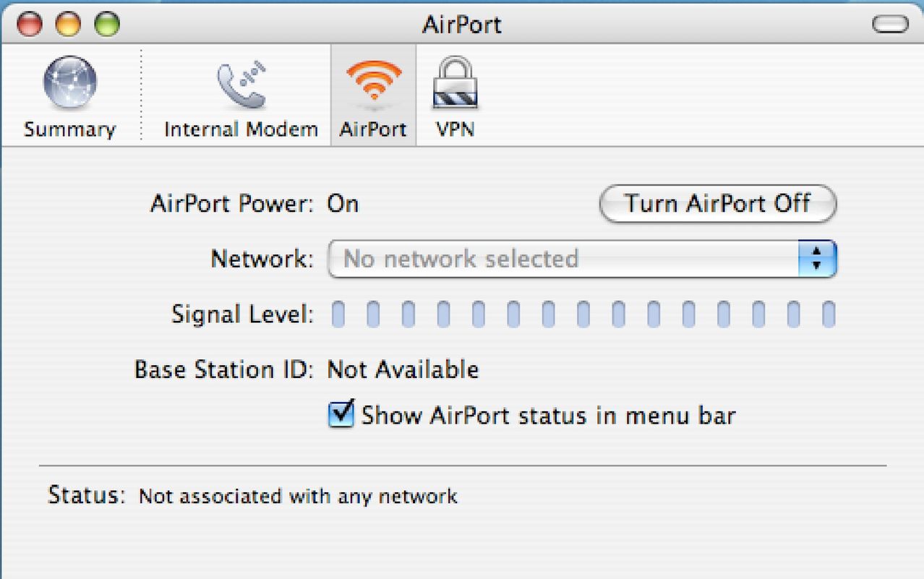Screen dimensions: 924x579
Task: Open the Network selection dropdown
Action: coord(582,259)
